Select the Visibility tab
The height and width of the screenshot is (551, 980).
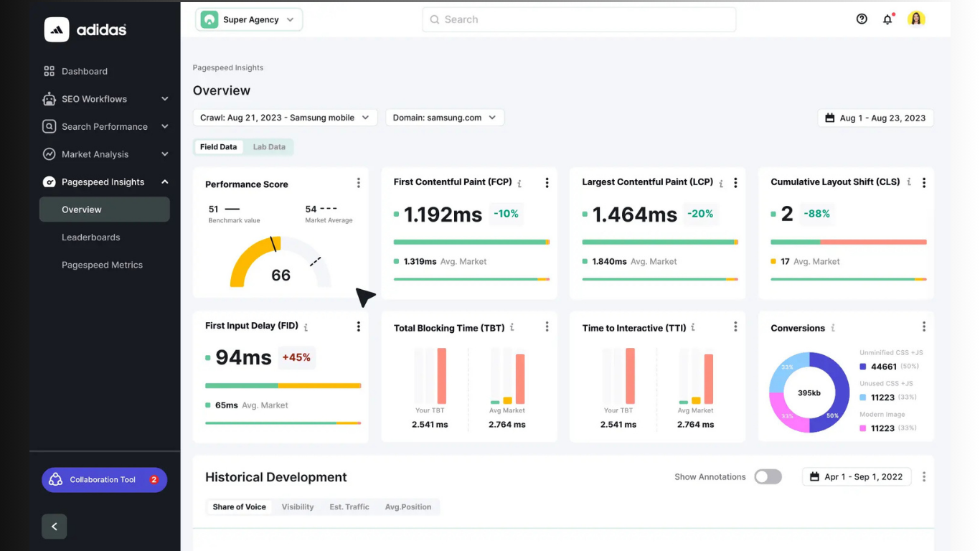tap(298, 507)
